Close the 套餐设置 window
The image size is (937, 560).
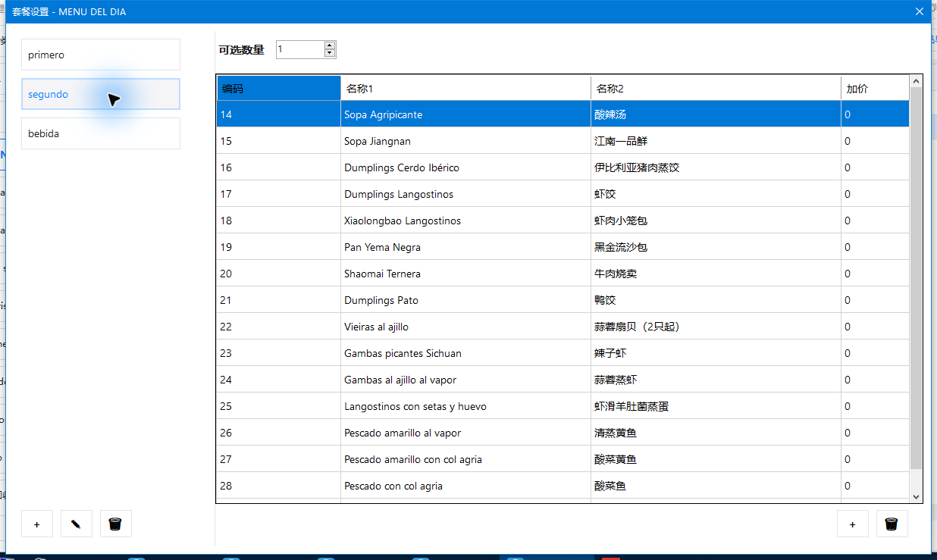920,11
